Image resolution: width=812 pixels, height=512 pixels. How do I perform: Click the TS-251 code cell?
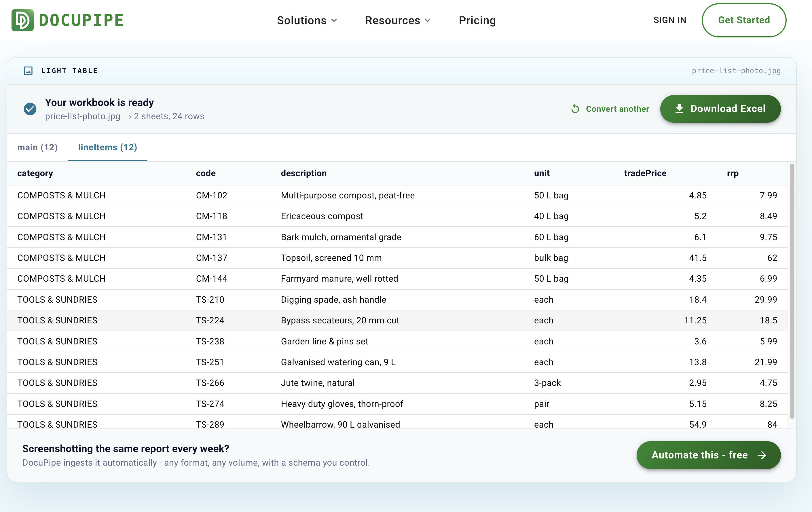pos(210,362)
